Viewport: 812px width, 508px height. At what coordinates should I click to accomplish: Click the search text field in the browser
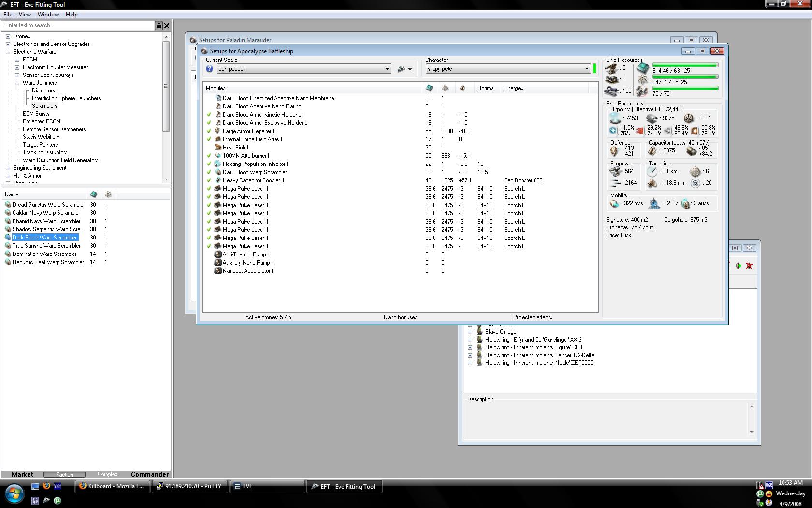point(78,26)
